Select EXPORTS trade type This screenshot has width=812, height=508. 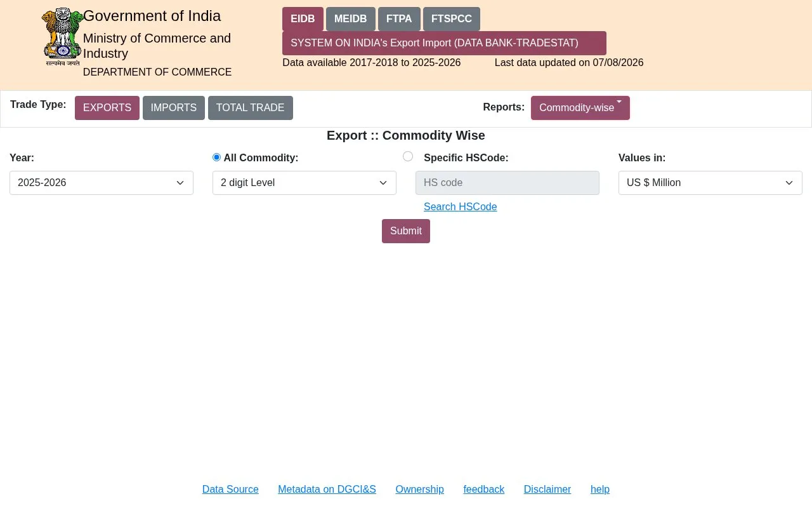107,108
